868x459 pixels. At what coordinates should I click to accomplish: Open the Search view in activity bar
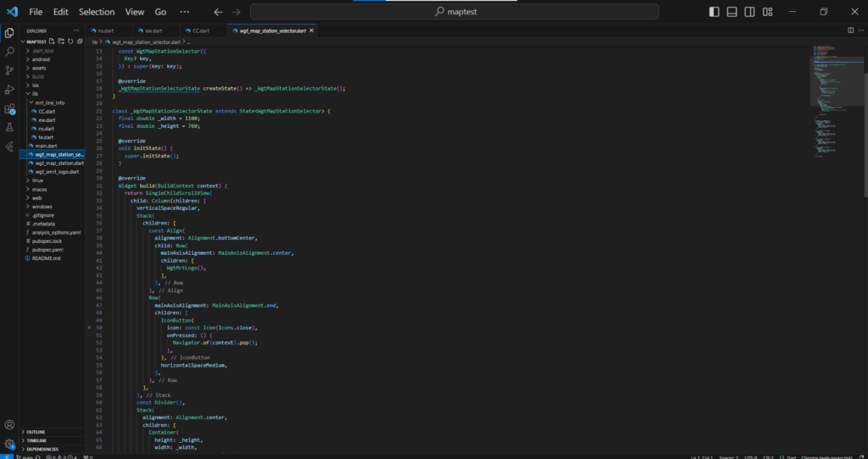[x=10, y=51]
